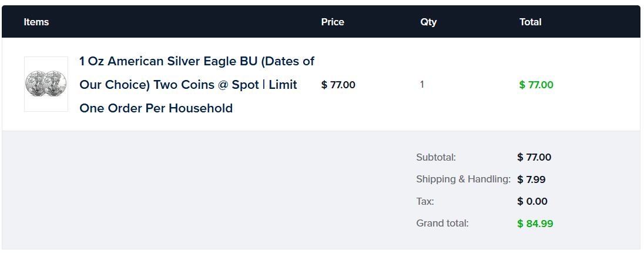Select the Qty column header
644x253 pixels.
pos(428,22)
